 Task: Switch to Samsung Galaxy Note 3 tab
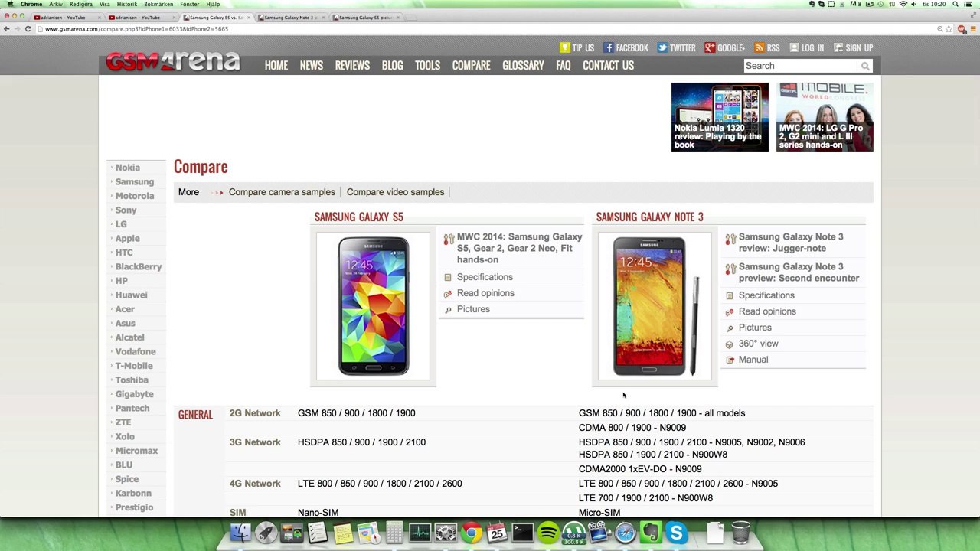[291, 17]
